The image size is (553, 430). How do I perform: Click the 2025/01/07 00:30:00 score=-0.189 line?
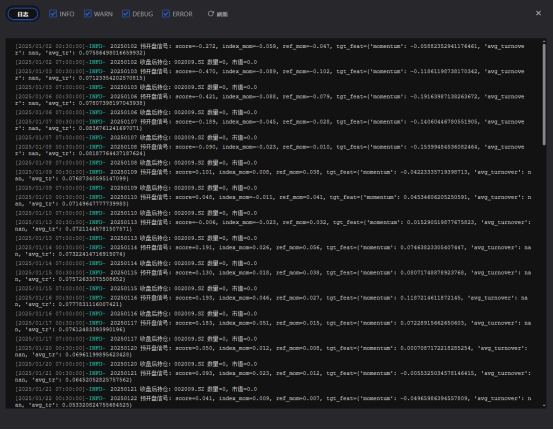[270, 125]
